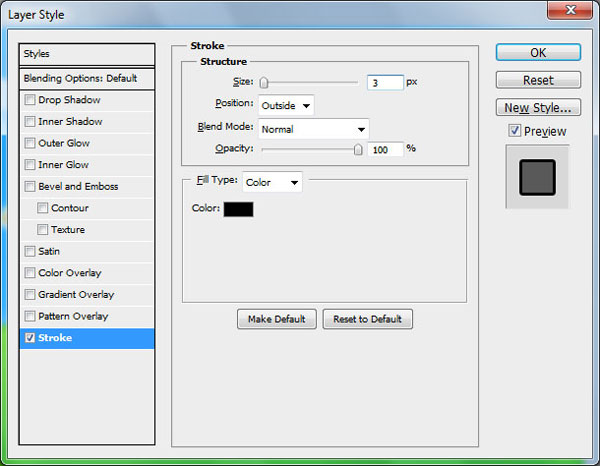The height and width of the screenshot is (466, 600).
Task: Close the Layer Style dialog
Action: coord(570,10)
